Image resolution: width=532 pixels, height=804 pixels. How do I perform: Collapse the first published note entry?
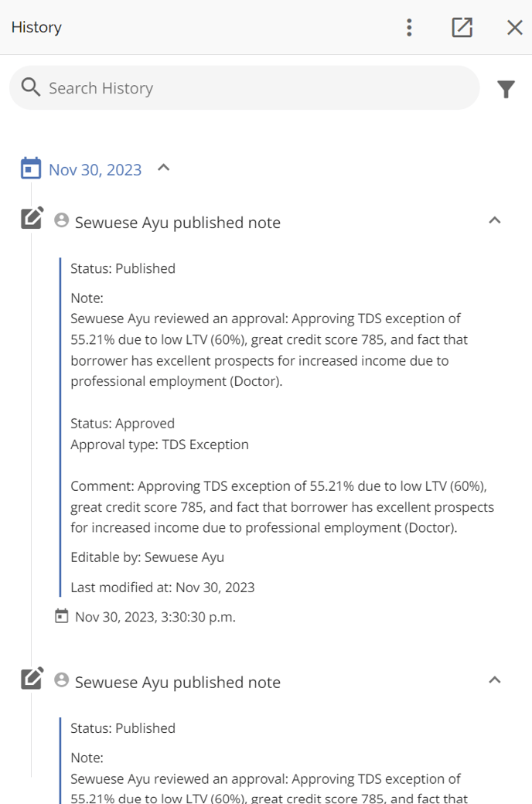[495, 220]
